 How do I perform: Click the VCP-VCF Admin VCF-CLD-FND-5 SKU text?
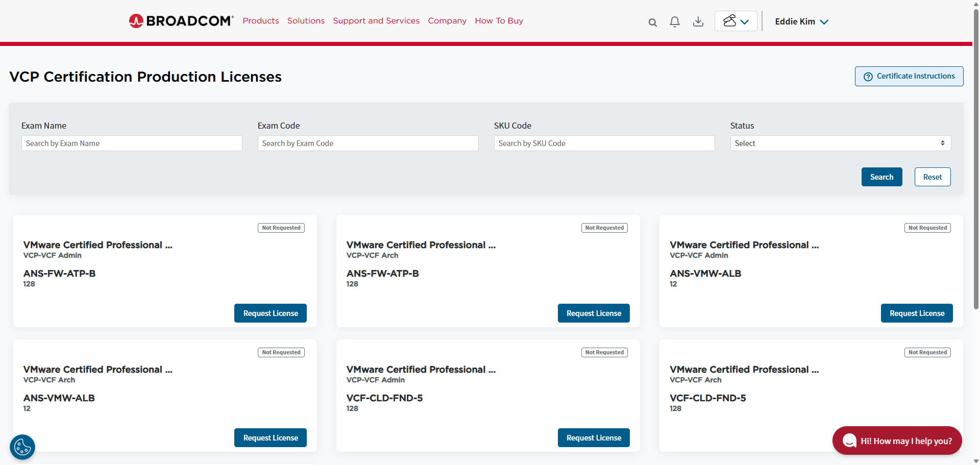point(384,398)
